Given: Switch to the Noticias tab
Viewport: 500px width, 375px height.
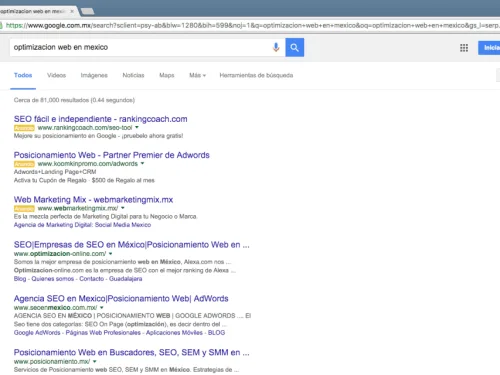Looking at the screenshot, I should tap(133, 75).
